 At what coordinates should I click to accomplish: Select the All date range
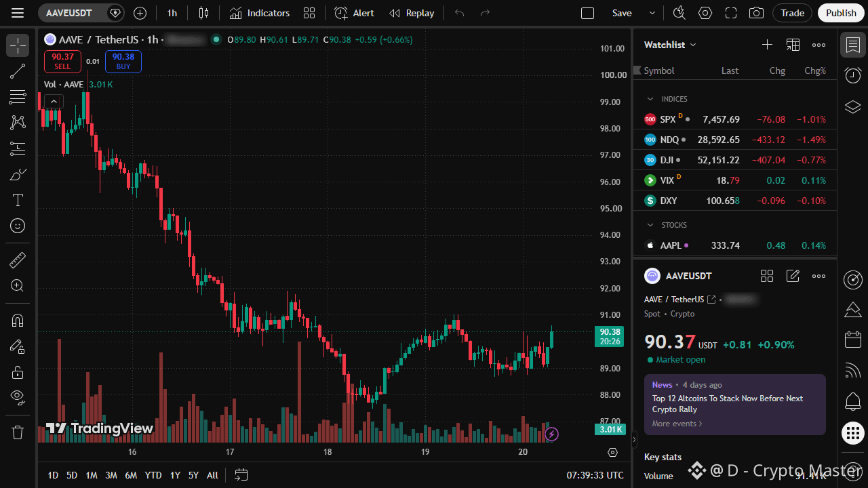pos(212,475)
